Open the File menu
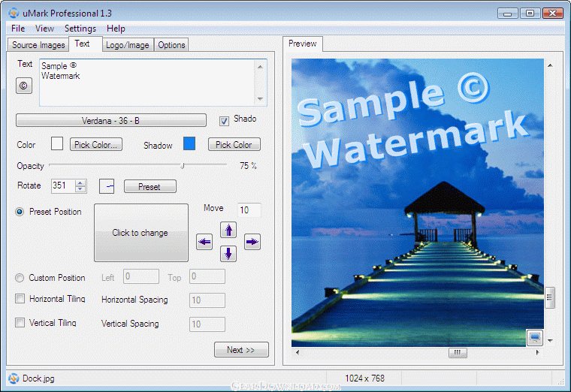This screenshot has height=392, width=571. (x=18, y=29)
